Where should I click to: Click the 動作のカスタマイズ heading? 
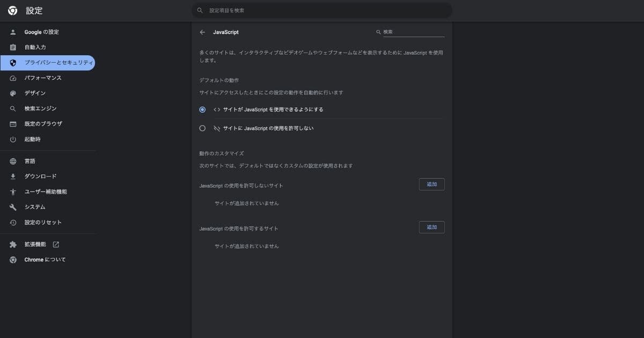click(x=222, y=153)
